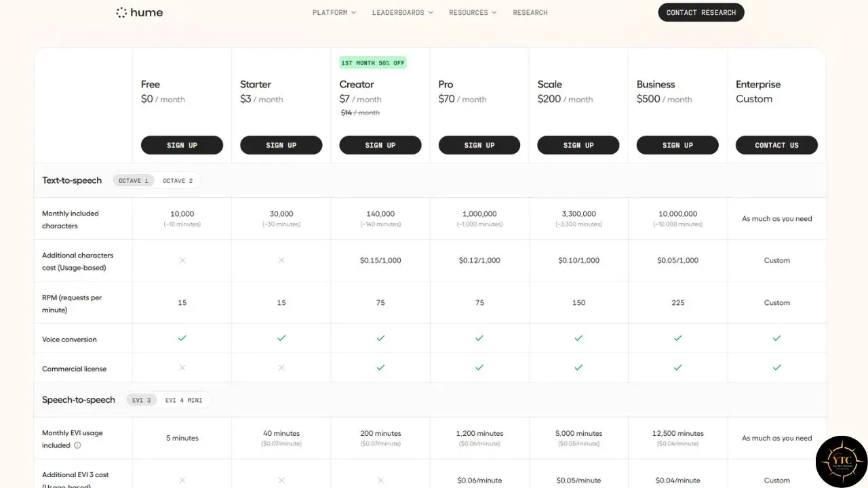Click the '$0.15/1,000' cost cell
This screenshot has width=868, height=488.
click(380, 260)
